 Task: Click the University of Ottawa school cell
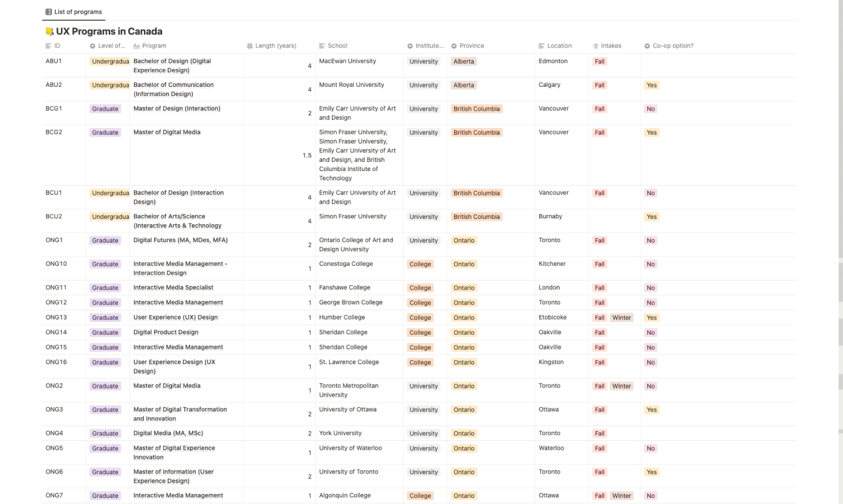tap(359, 414)
